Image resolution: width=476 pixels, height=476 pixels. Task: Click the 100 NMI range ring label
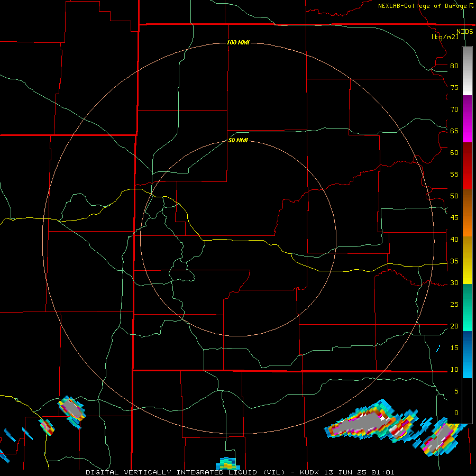click(x=238, y=42)
